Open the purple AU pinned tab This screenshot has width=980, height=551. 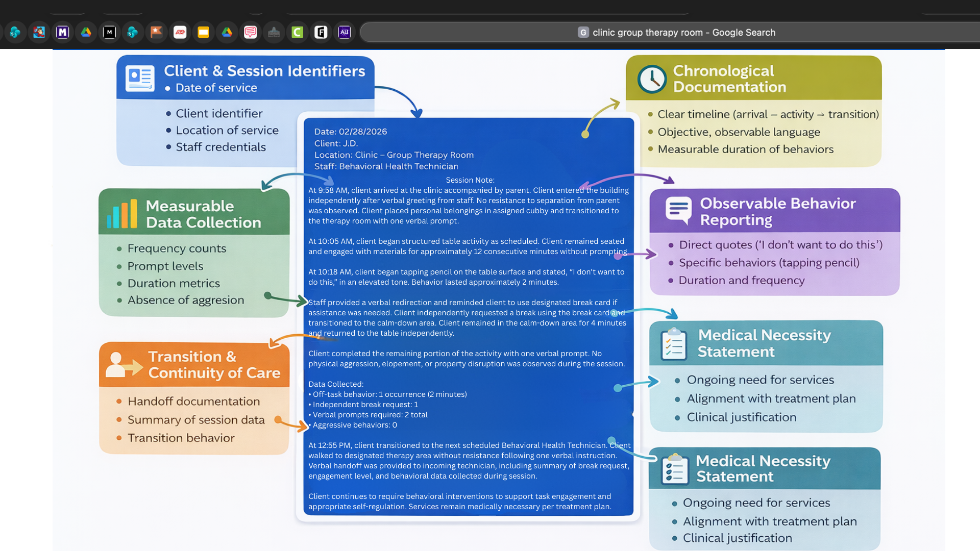[344, 33]
